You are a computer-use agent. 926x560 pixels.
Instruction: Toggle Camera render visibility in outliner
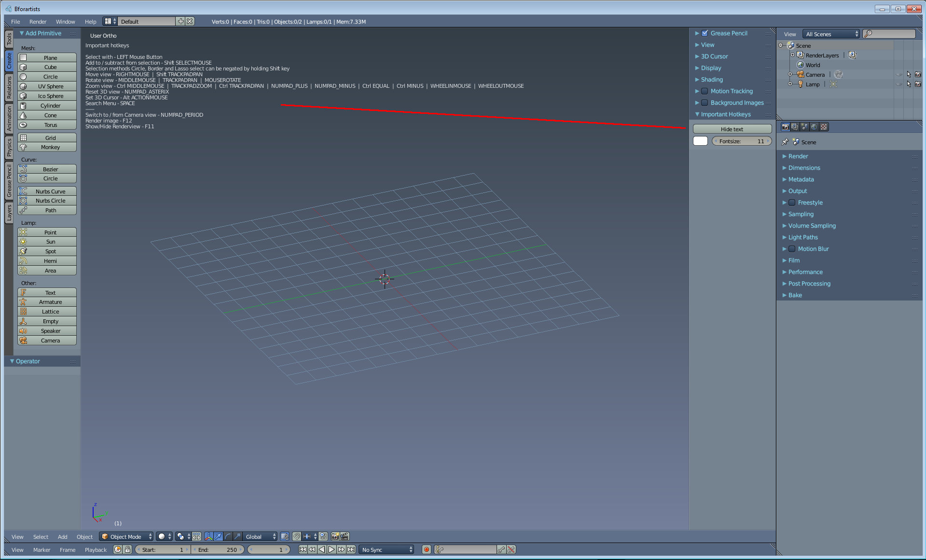[917, 74]
